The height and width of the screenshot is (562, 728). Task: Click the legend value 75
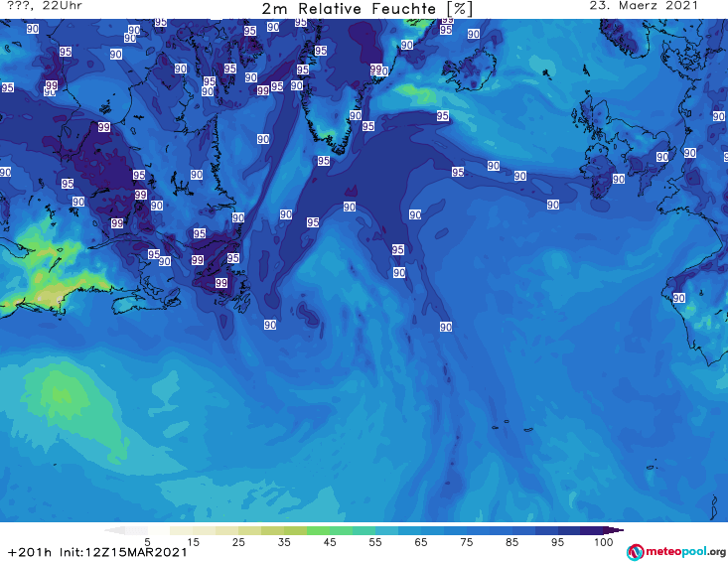[x=466, y=542]
